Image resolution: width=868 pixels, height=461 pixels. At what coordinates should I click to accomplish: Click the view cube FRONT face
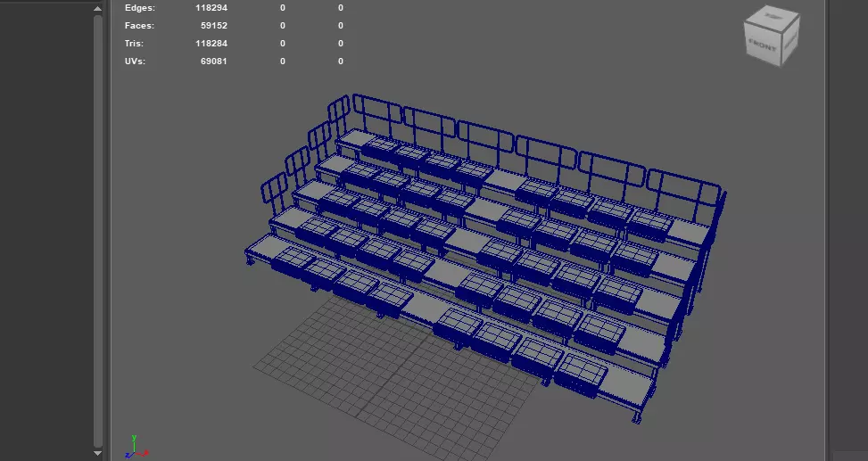(x=763, y=45)
